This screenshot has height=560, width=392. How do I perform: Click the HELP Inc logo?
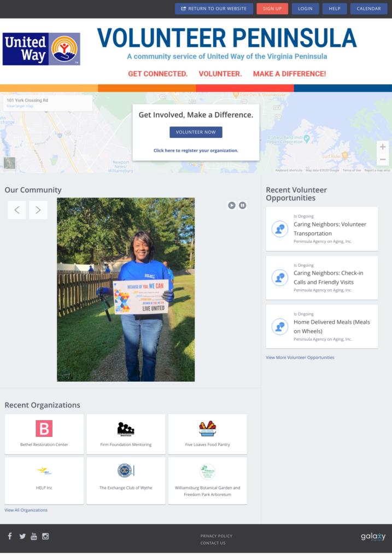[x=44, y=471]
